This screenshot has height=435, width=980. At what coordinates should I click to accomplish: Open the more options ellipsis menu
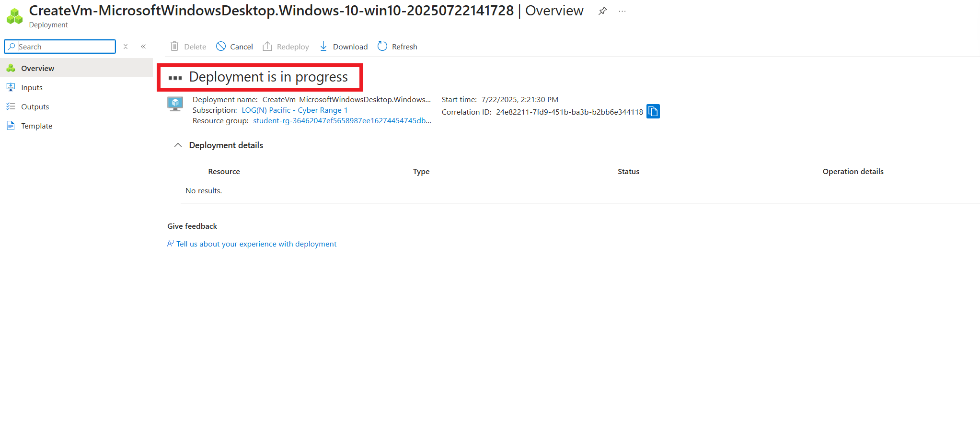622,11
